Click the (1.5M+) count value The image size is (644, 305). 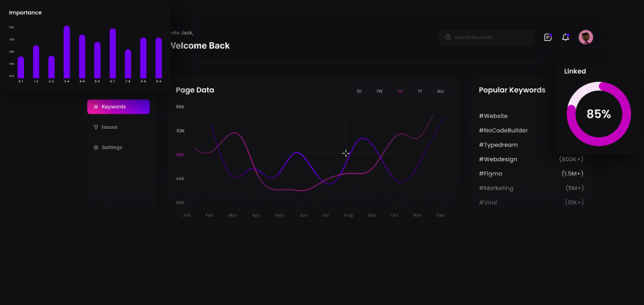tap(573, 174)
